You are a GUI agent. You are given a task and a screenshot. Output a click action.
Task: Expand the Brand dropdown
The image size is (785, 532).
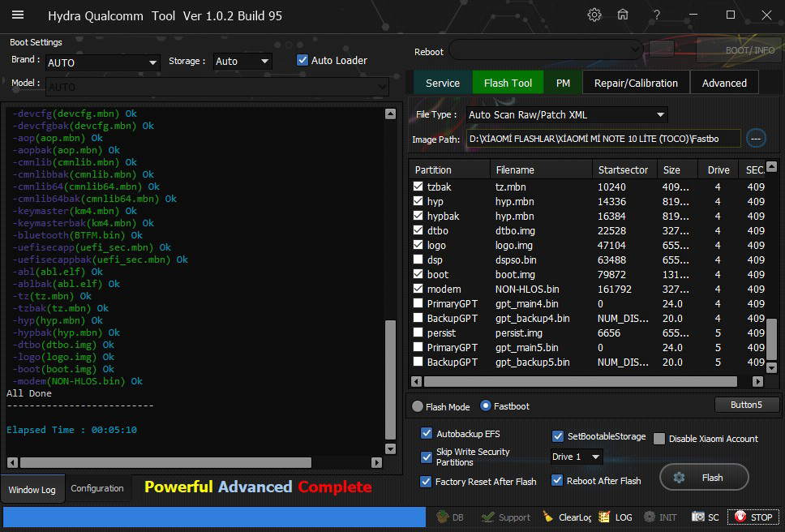point(152,62)
